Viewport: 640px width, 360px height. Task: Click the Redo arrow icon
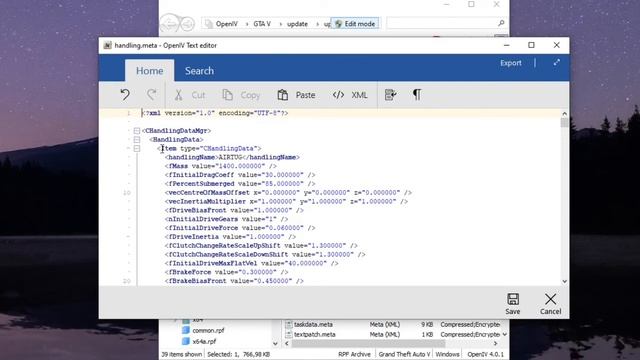pyautogui.click(x=151, y=95)
